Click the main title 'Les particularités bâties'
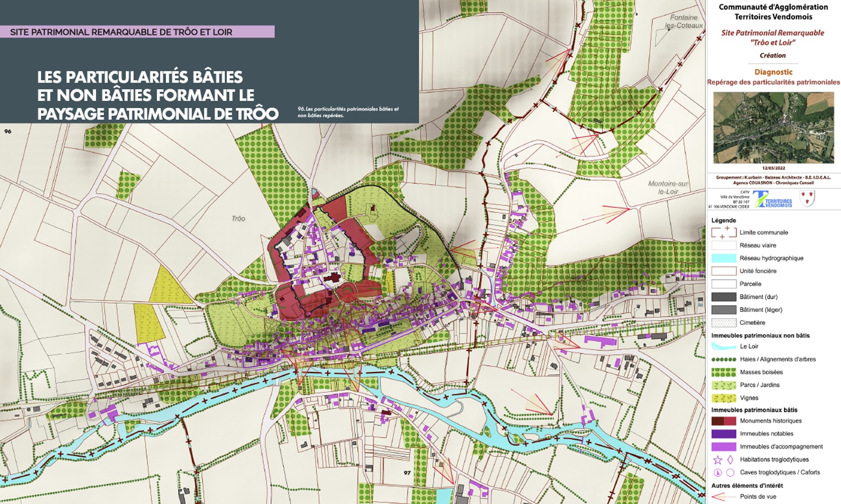Screen dimensions: 841x504 158,95
